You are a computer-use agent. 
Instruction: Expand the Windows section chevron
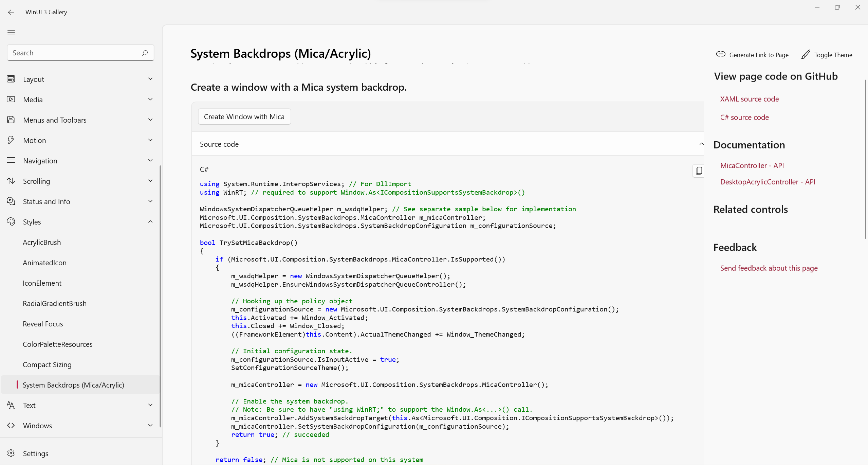[x=150, y=425]
